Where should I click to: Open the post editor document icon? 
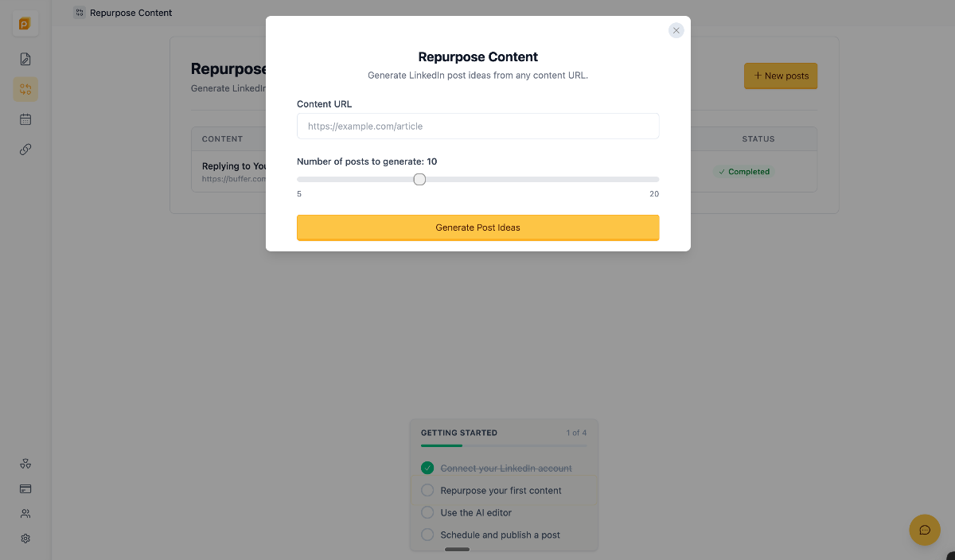click(x=25, y=59)
